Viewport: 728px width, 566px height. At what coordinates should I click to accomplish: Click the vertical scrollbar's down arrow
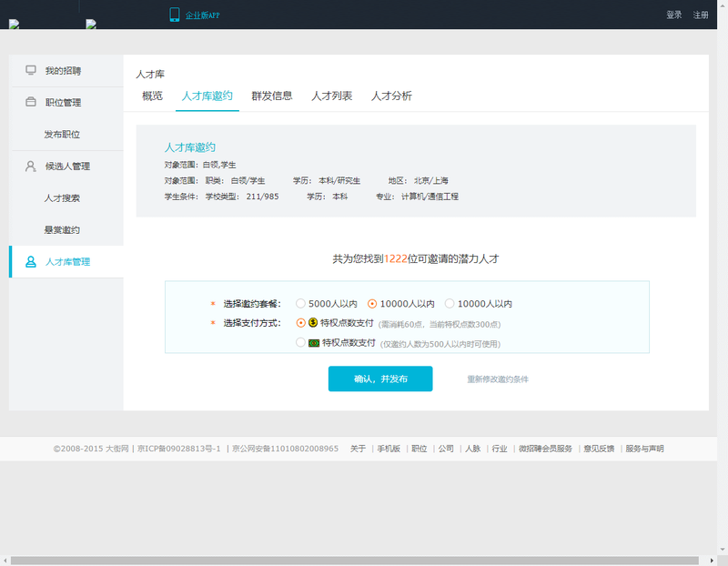[x=723, y=550]
